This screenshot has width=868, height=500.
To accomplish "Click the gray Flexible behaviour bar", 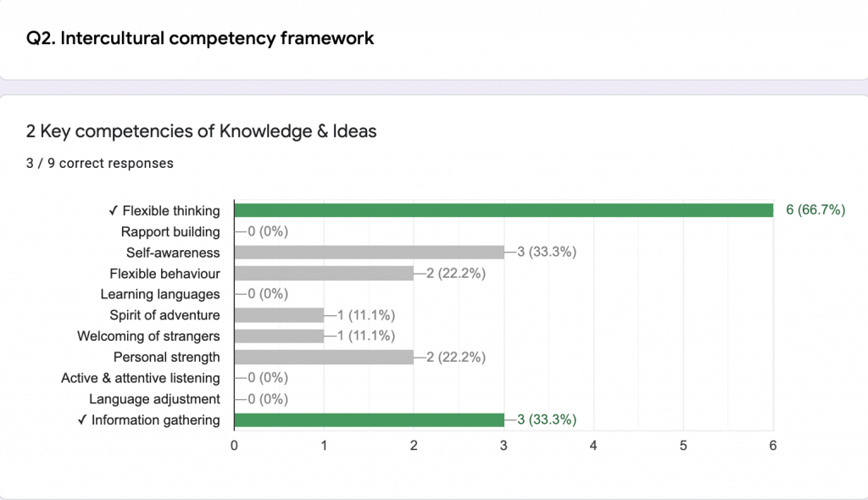I will 324,273.
